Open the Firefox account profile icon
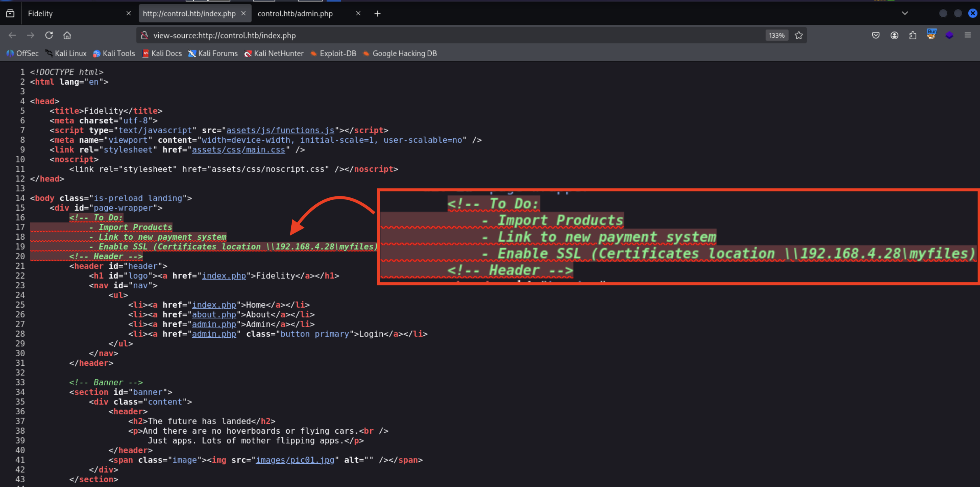980x487 pixels. tap(895, 35)
